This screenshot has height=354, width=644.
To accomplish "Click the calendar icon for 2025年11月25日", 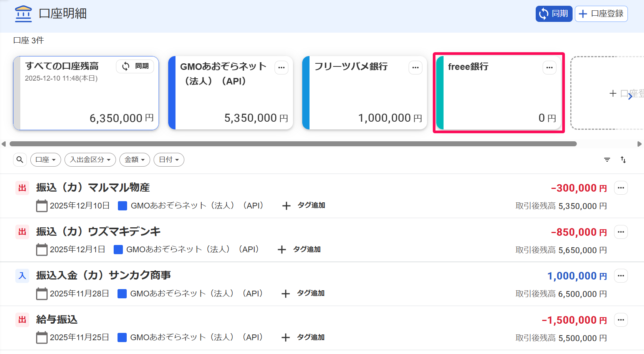I will tap(42, 337).
